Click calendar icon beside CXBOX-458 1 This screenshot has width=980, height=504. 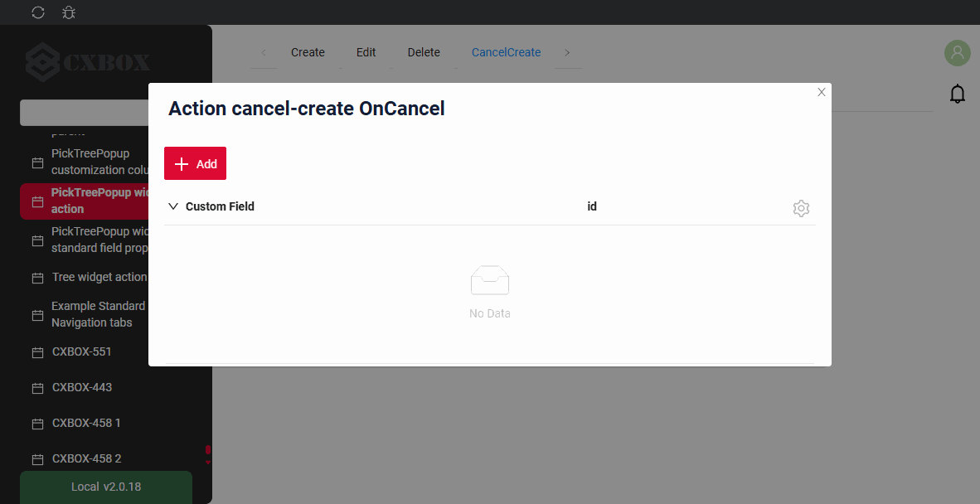37,424
